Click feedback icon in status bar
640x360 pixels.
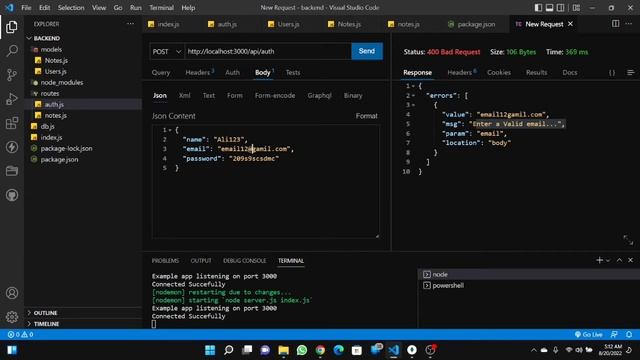point(614,334)
